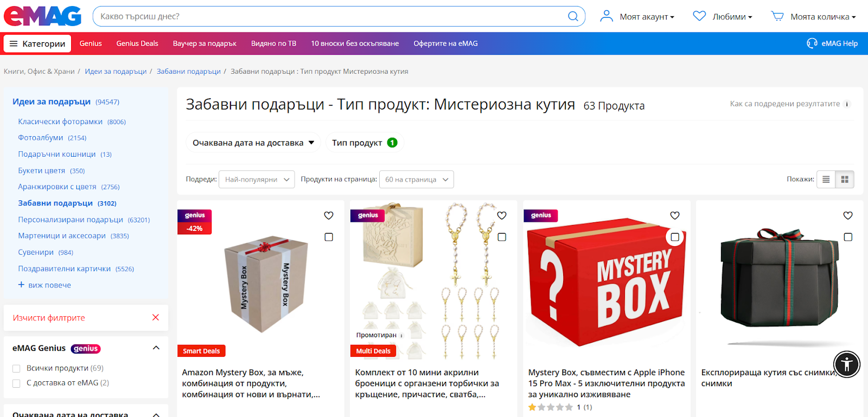Click the eMAG logo
Image resolution: width=868 pixels, height=417 pixels.
(42, 16)
